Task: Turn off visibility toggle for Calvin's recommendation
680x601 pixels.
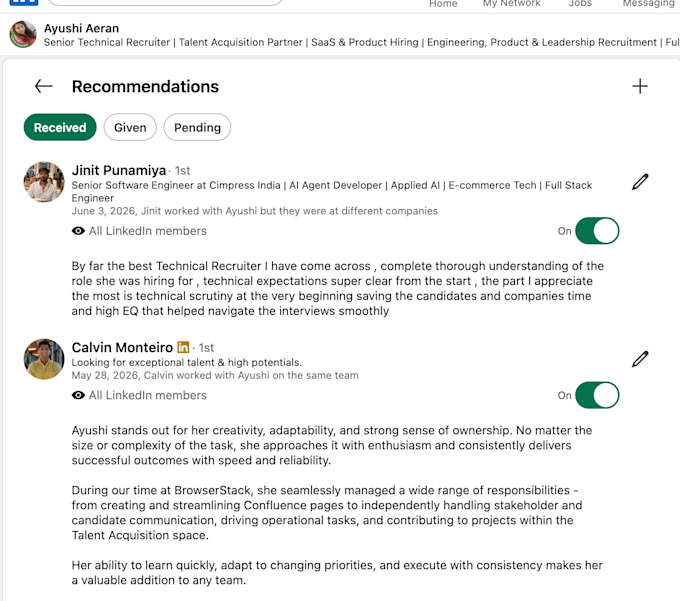Action: [597, 395]
